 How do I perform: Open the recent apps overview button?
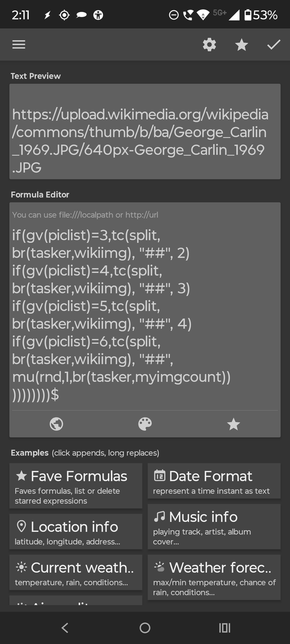tap(225, 628)
